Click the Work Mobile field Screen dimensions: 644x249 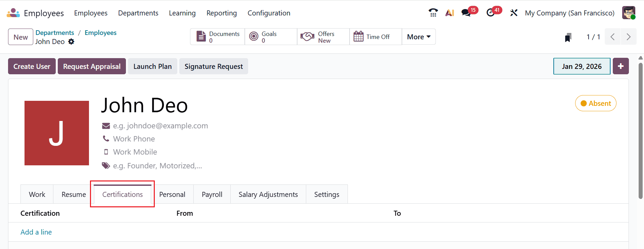[x=135, y=152]
